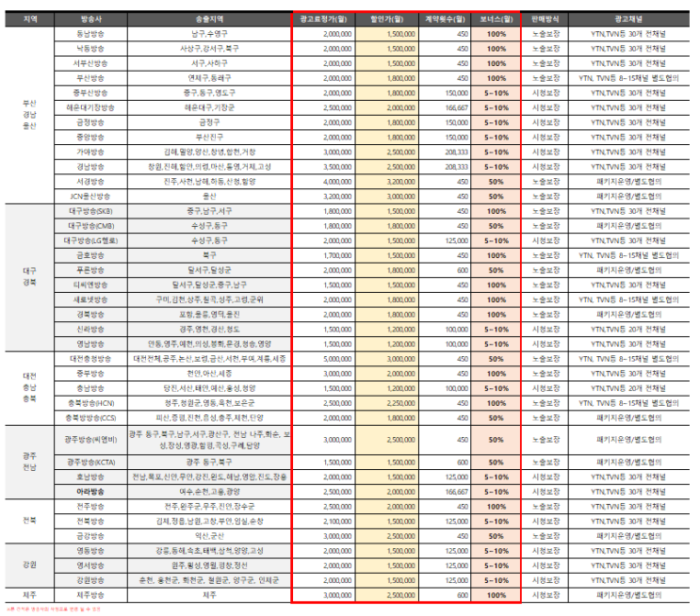
Task: Select the '신라방송' broadcaster cell
Action: (90, 329)
